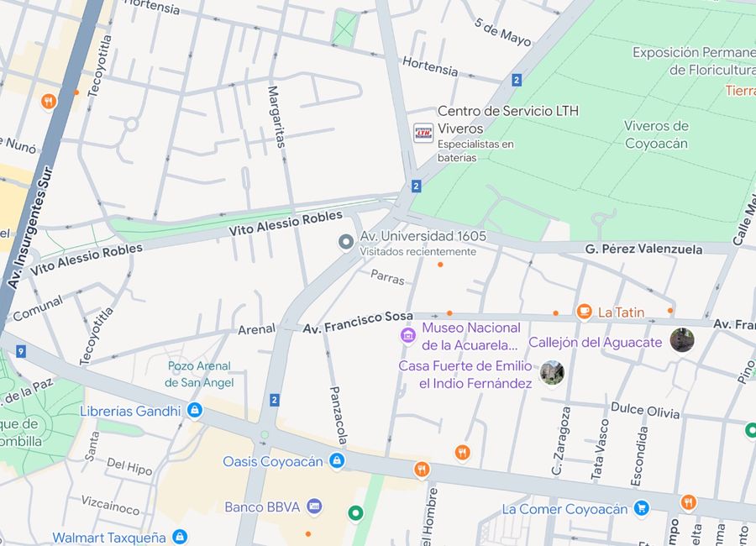
Task: Click the La Comer Coyoacán shopping cart icon
Action: [x=641, y=508]
